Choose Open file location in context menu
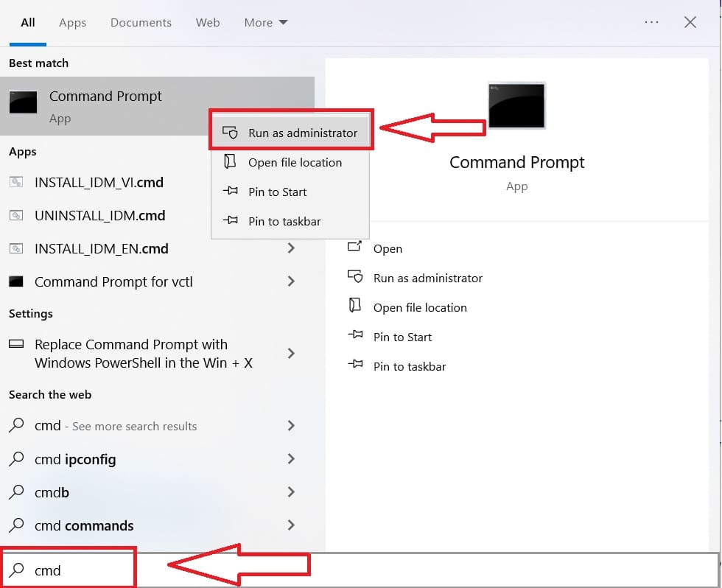Screen dimensions: 722x588 click(x=290, y=163)
